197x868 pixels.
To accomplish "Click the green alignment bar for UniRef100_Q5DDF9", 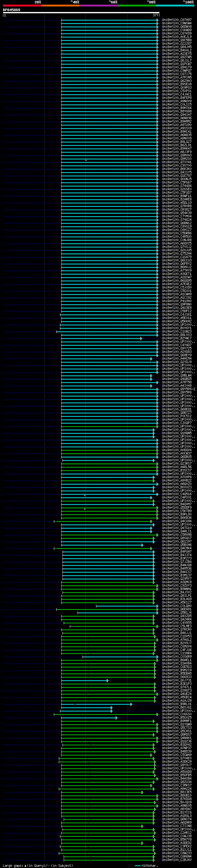I will click(x=110, y=507).
